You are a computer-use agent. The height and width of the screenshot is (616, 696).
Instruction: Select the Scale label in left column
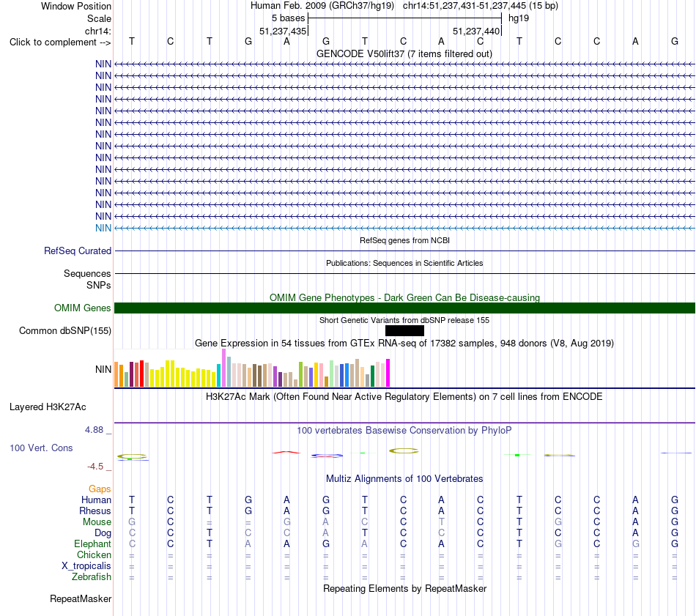99,18
